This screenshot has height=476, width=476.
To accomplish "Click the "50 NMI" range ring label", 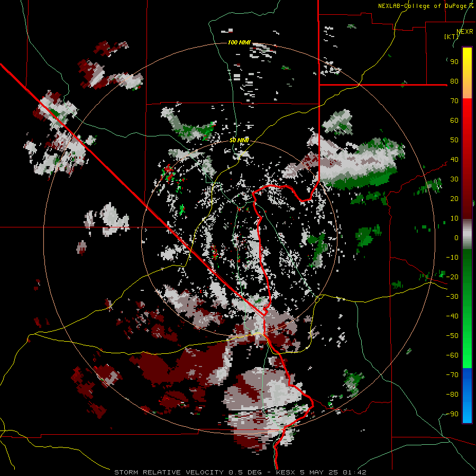I will click(x=239, y=140).
